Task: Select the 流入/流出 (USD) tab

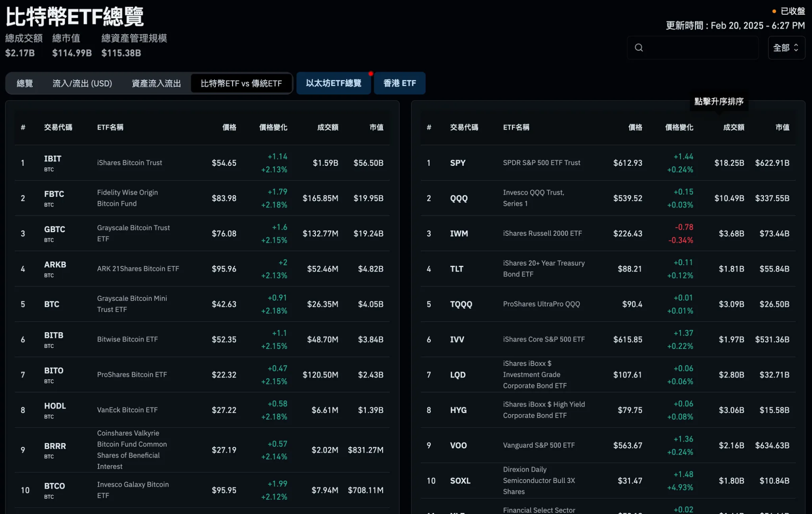Action: coord(82,83)
